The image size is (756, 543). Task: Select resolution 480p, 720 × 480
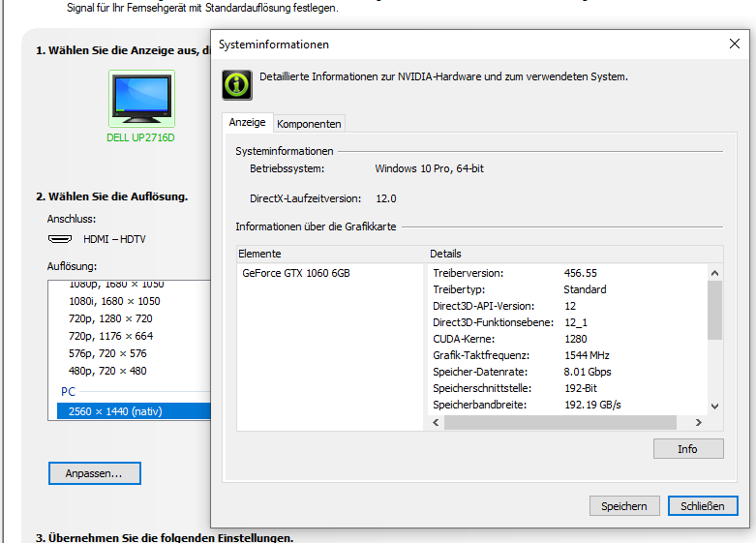point(107,371)
